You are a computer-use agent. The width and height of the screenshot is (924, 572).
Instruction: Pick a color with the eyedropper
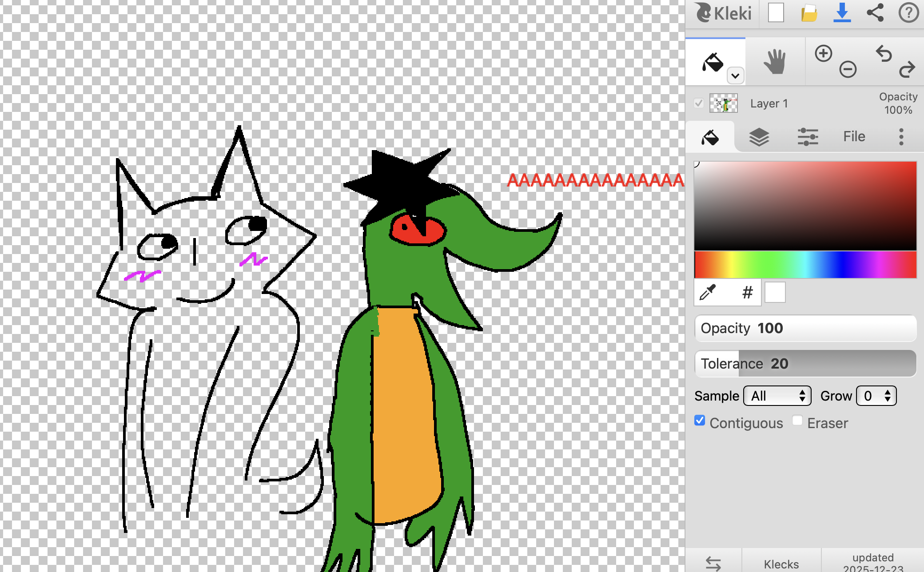tap(708, 293)
